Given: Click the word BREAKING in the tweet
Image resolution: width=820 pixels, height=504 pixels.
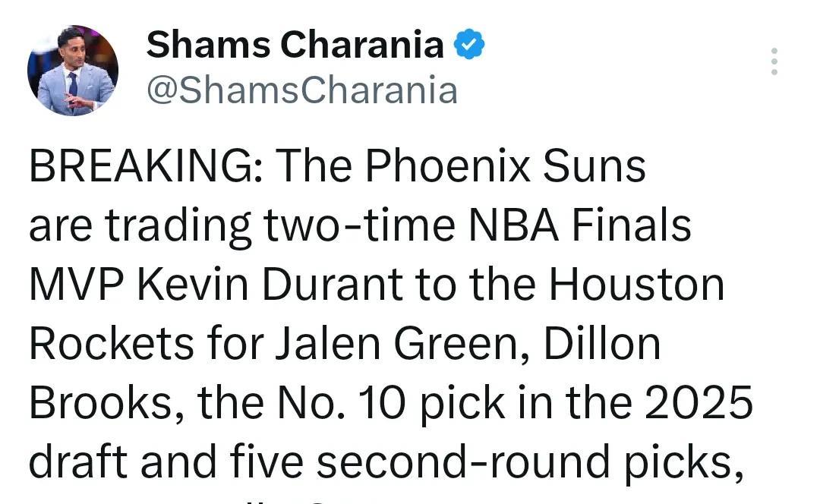Looking at the screenshot, I should 141,165.
